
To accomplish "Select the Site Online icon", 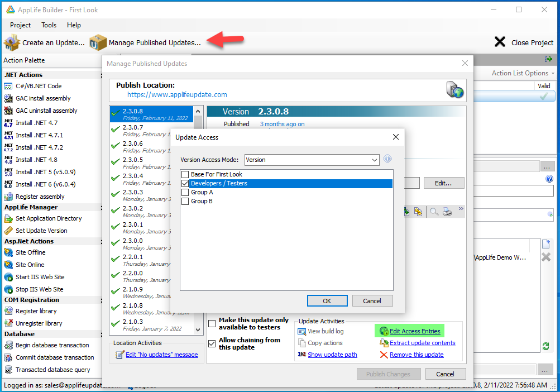I will coord(8,265).
